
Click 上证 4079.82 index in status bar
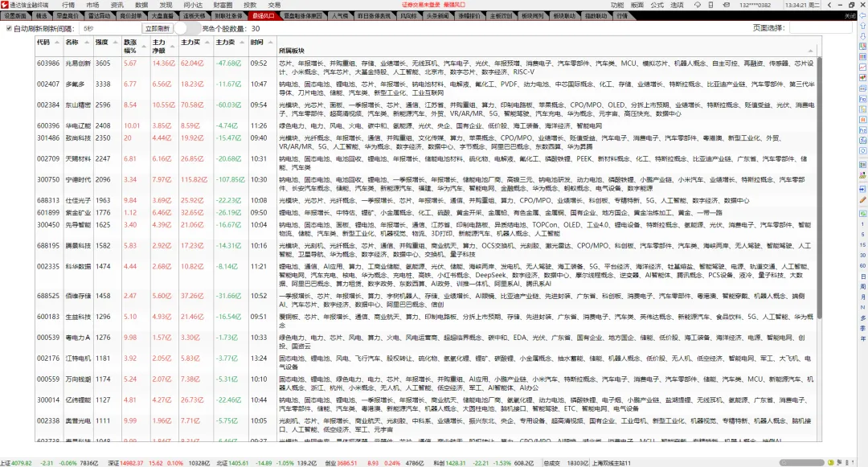click(x=16, y=463)
